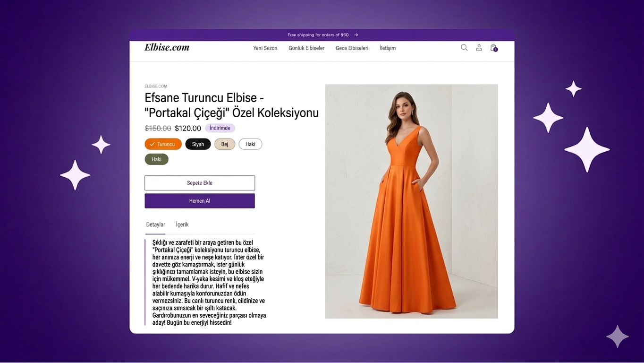Click the Hemen Al button
The image size is (644, 363).
(x=200, y=201)
